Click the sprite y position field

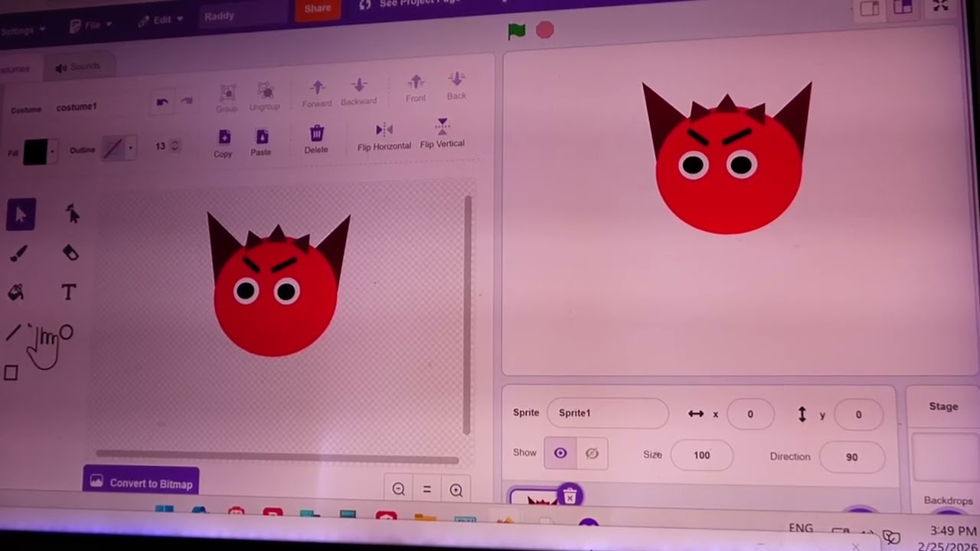858,415
